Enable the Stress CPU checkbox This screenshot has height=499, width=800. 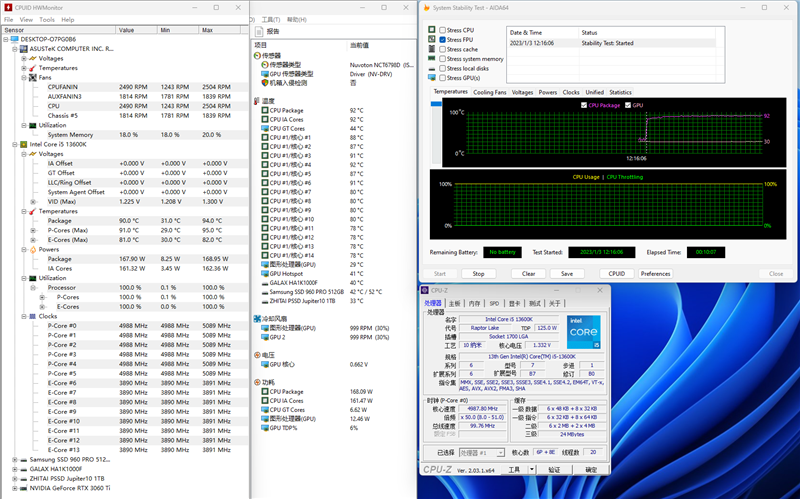[x=443, y=30]
